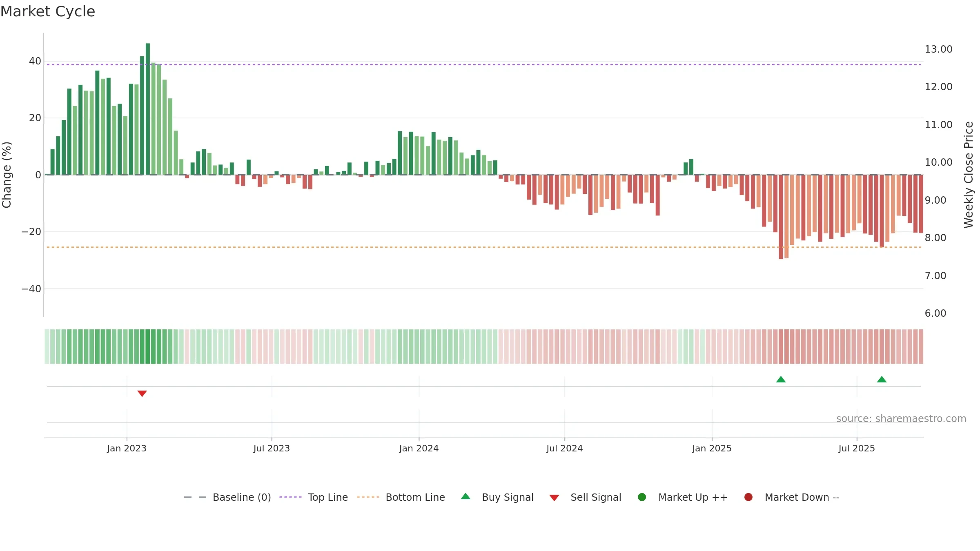Click the red sell signal triangle marker
Image resolution: width=980 pixels, height=551 pixels.
(142, 393)
